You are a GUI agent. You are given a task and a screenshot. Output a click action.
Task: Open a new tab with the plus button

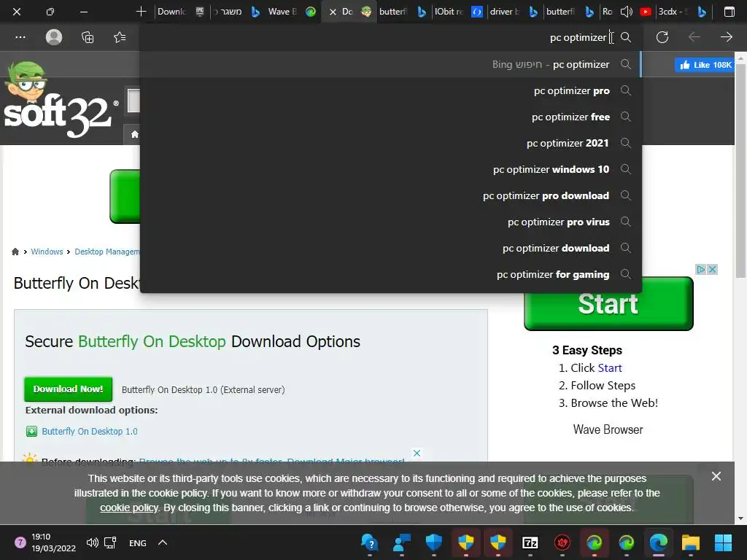[141, 12]
